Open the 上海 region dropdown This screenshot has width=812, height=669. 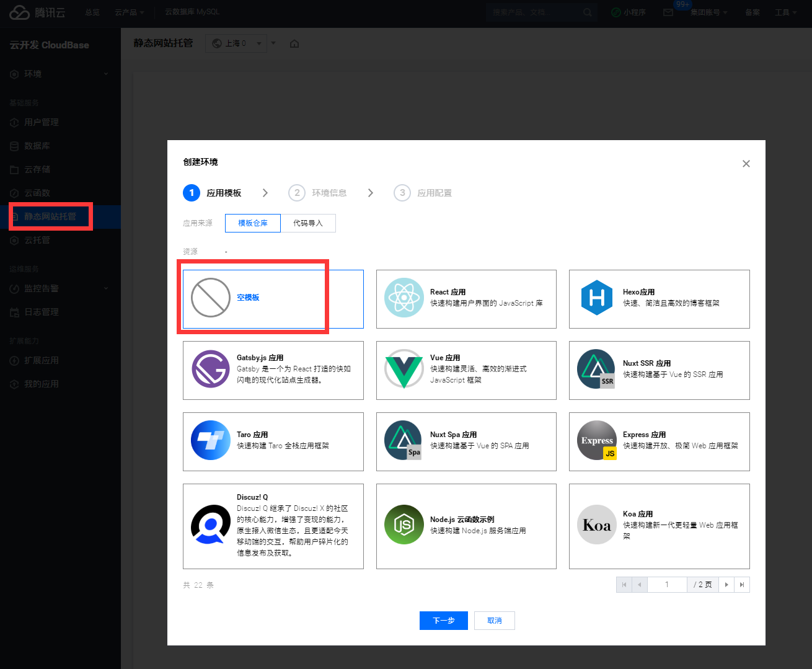tap(236, 43)
